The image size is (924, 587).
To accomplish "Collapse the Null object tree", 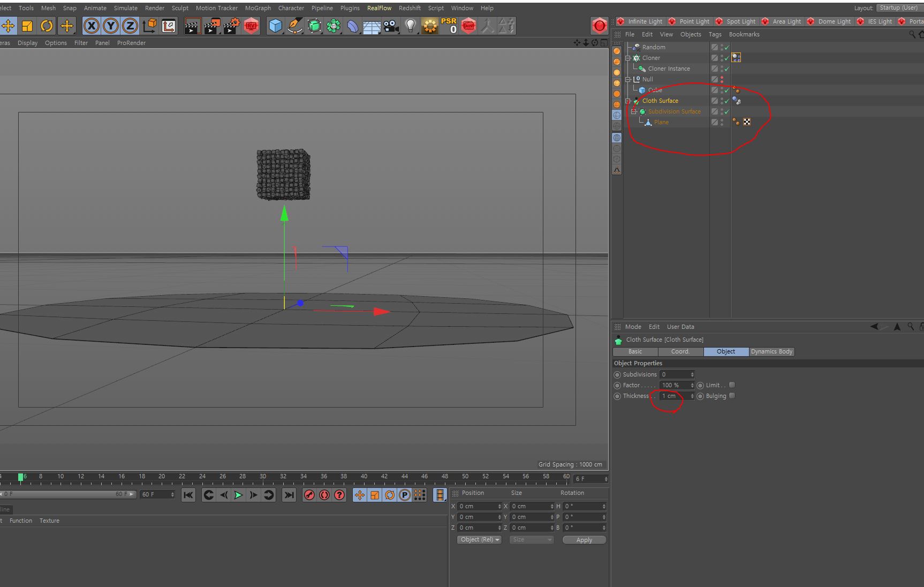I will pyautogui.click(x=628, y=79).
